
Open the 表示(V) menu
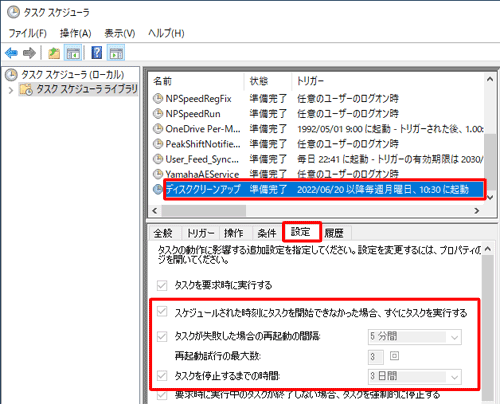[x=120, y=33]
